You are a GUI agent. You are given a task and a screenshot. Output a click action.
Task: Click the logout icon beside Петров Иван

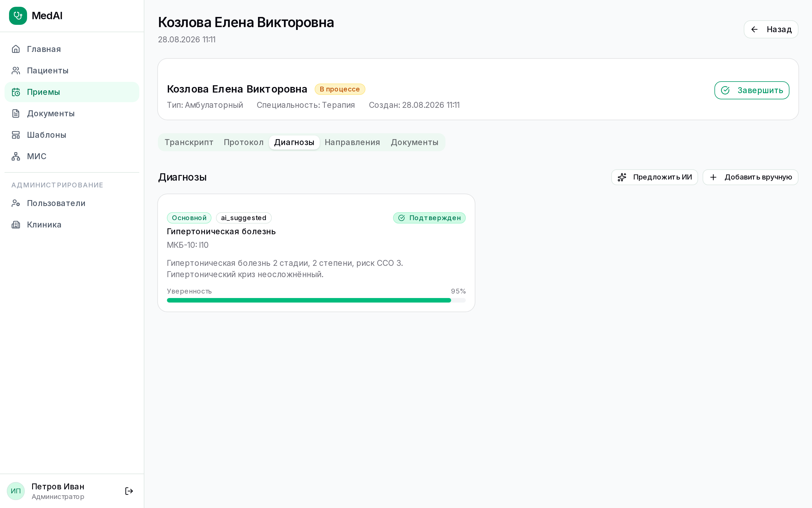(129, 491)
